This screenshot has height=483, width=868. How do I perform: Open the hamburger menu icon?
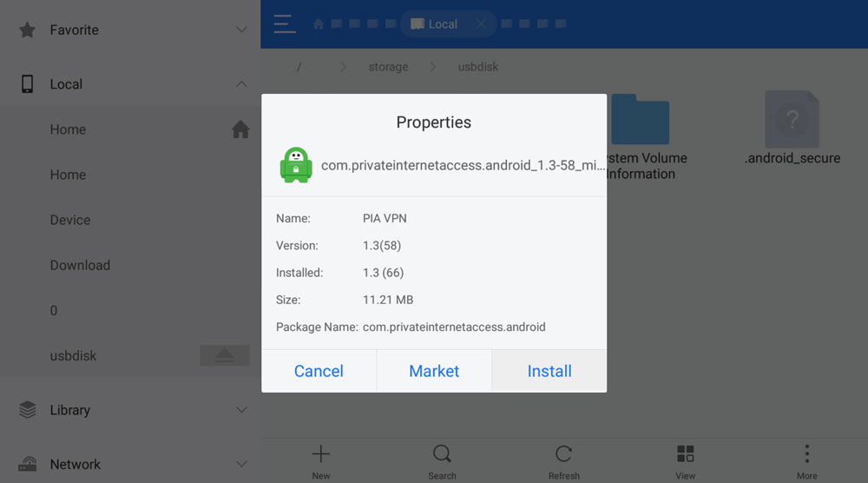tap(285, 23)
